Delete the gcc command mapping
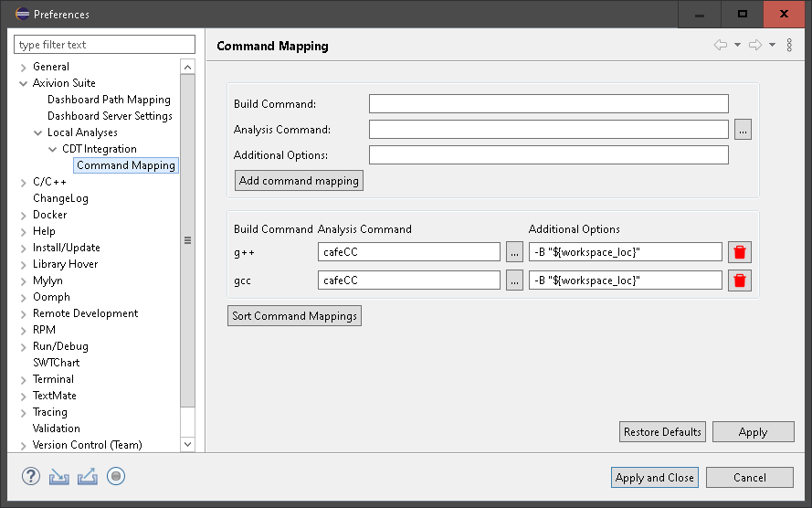 (740, 280)
